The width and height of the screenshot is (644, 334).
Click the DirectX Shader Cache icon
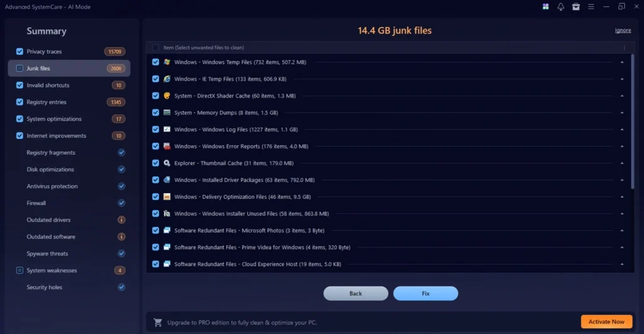167,96
